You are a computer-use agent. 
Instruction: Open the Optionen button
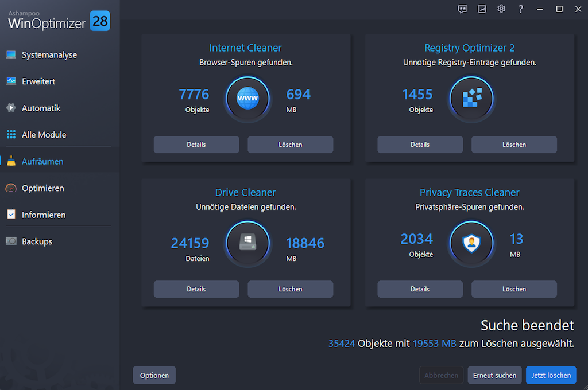(154, 375)
